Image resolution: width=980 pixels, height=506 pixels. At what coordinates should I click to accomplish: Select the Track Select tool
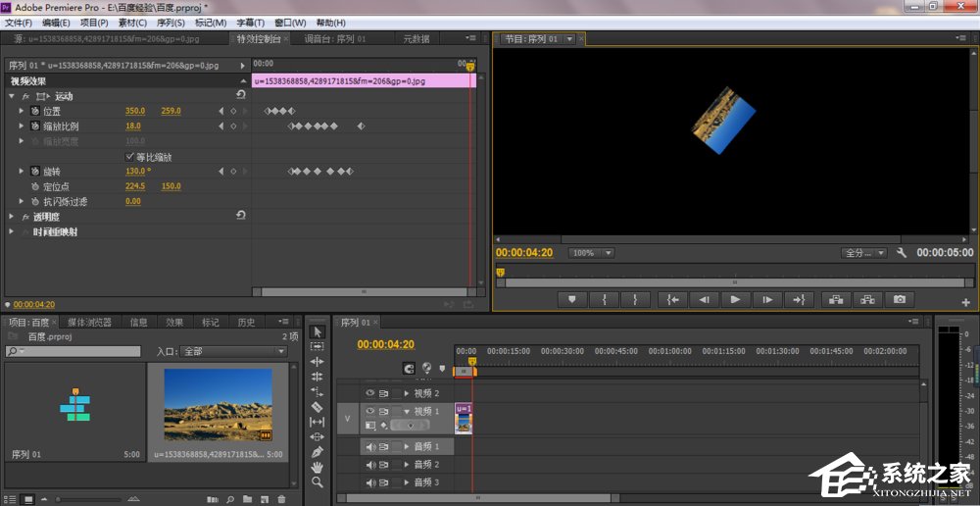click(x=318, y=346)
